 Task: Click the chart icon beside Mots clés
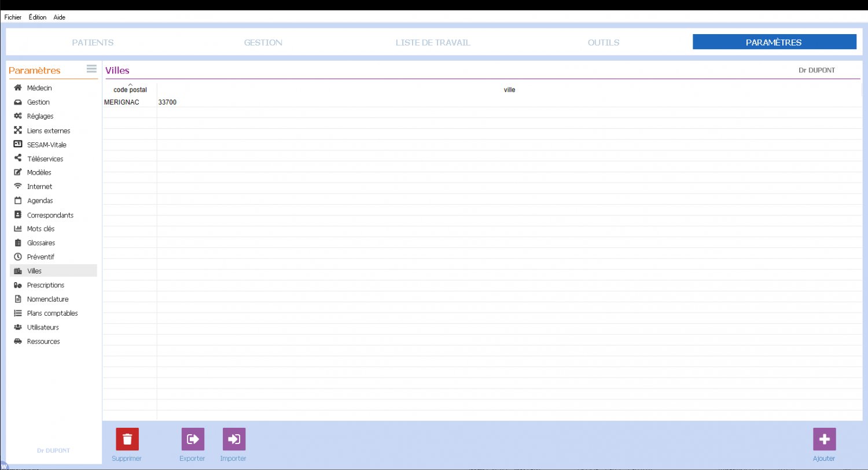(x=18, y=228)
